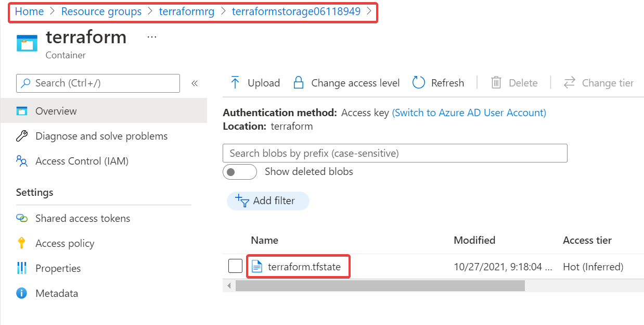This screenshot has width=644, height=325.
Task: Open terraformrg breadcrumb link
Action: [187, 11]
